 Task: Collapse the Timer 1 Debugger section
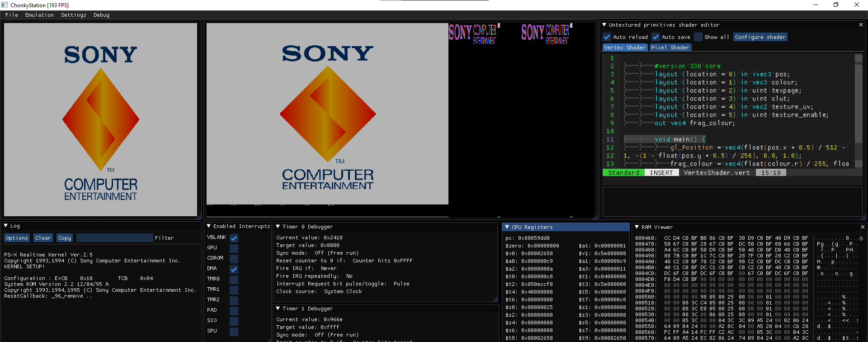tap(278, 309)
